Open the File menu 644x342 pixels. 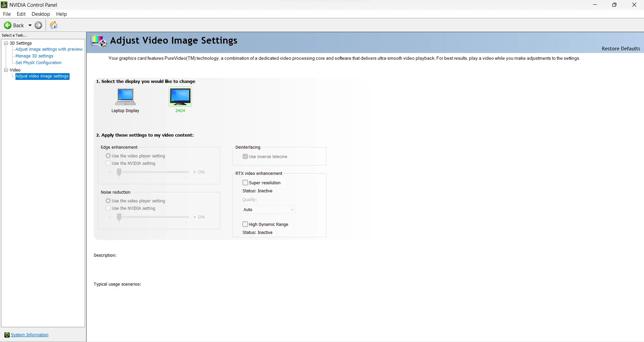[x=7, y=14]
